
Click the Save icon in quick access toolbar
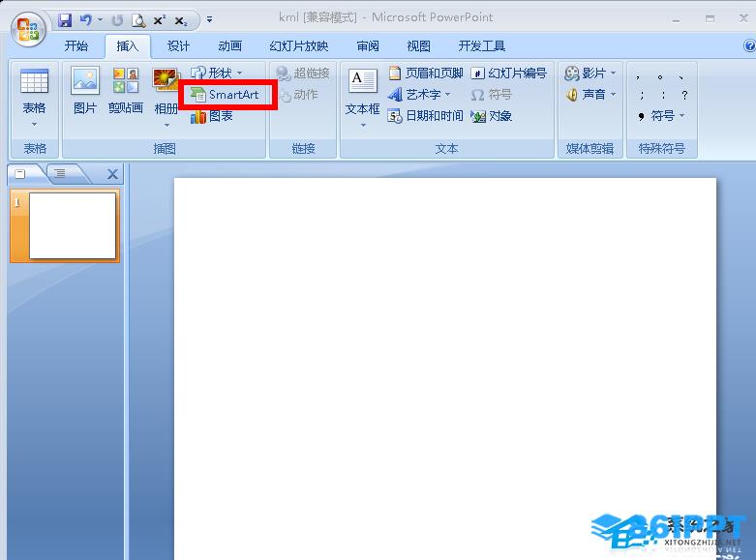click(65, 18)
